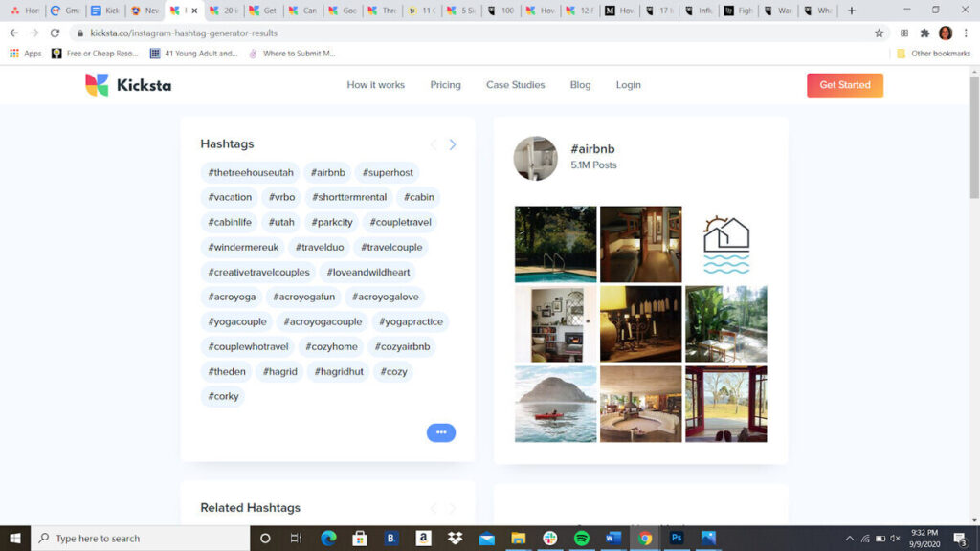Select the #hagridhut hashtag chip

tap(339, 372)
